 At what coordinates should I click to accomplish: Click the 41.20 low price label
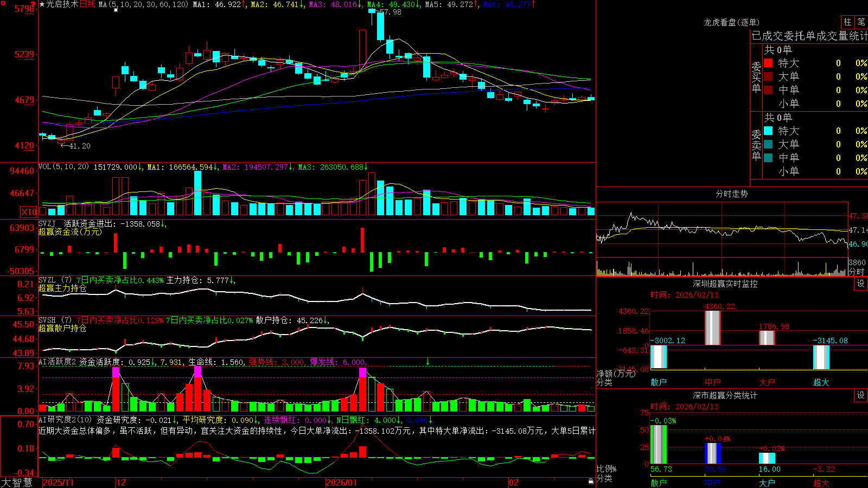pos(79,146)
